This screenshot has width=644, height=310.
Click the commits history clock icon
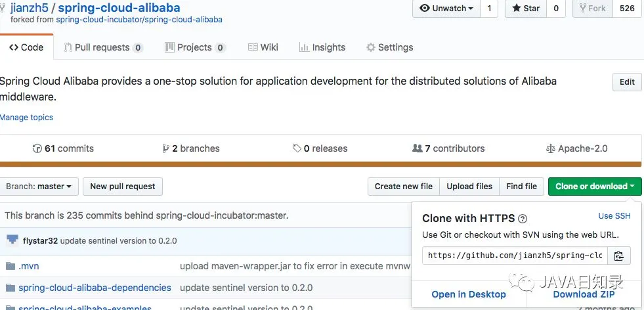37,148
